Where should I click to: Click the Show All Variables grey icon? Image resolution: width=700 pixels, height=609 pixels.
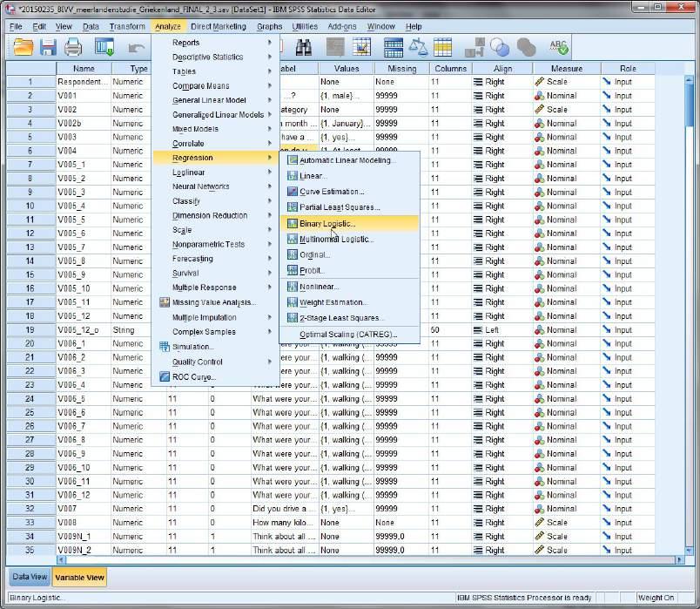pos(527,47)
